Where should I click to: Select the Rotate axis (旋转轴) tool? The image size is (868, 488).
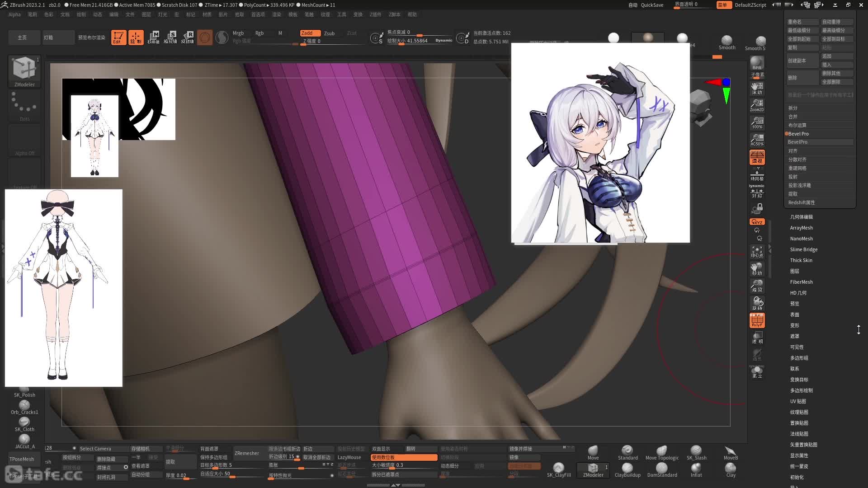point(188,37)
